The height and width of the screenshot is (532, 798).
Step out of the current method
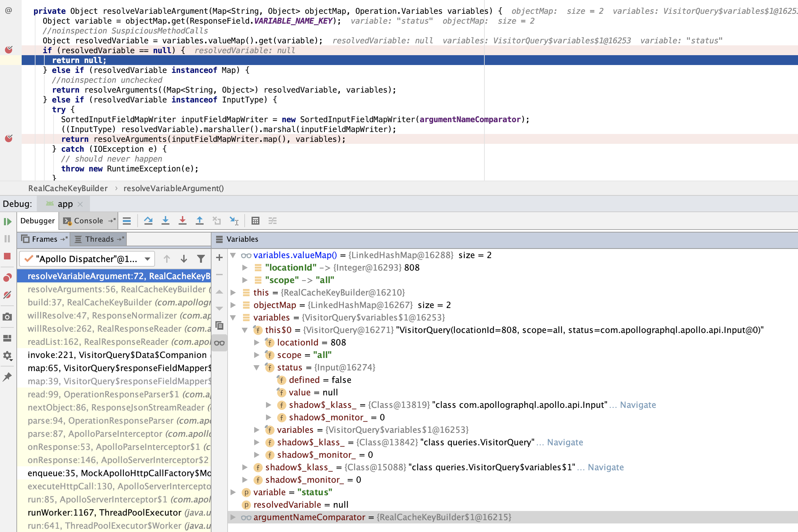200,221
